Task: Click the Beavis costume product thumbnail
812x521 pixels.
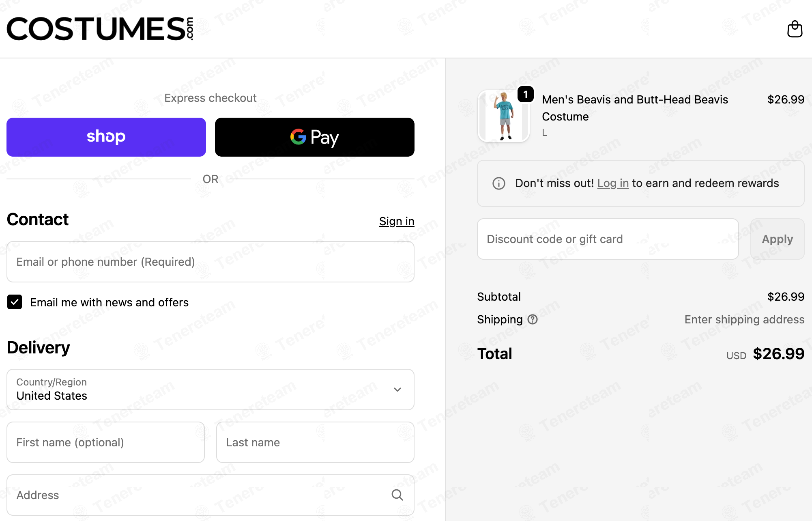Action: tap(504, 116)
